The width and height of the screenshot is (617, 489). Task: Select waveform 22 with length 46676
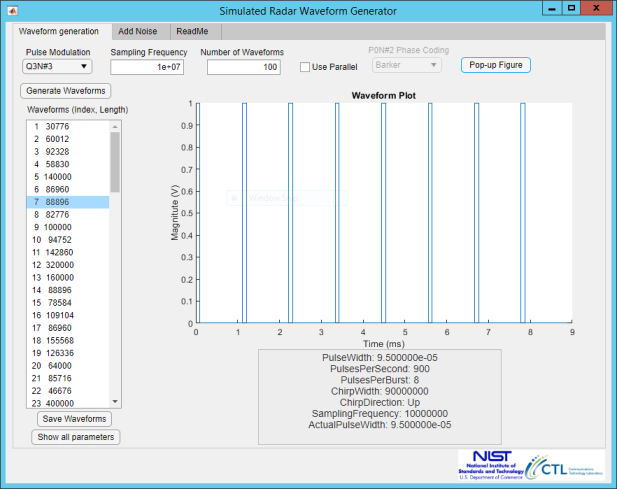click(68, 391)
